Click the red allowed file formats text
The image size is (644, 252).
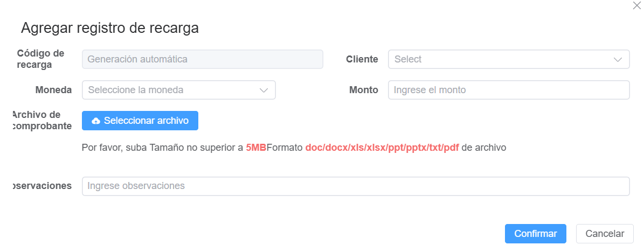382,148
